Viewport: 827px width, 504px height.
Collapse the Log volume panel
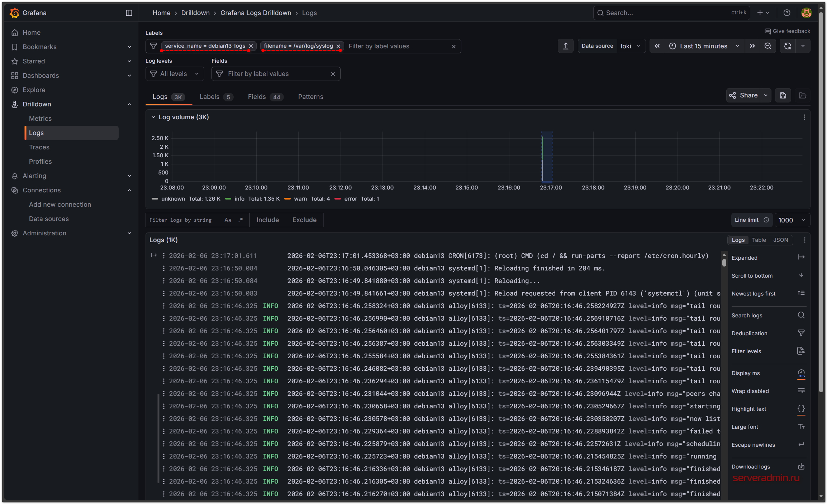pos(153,117)
